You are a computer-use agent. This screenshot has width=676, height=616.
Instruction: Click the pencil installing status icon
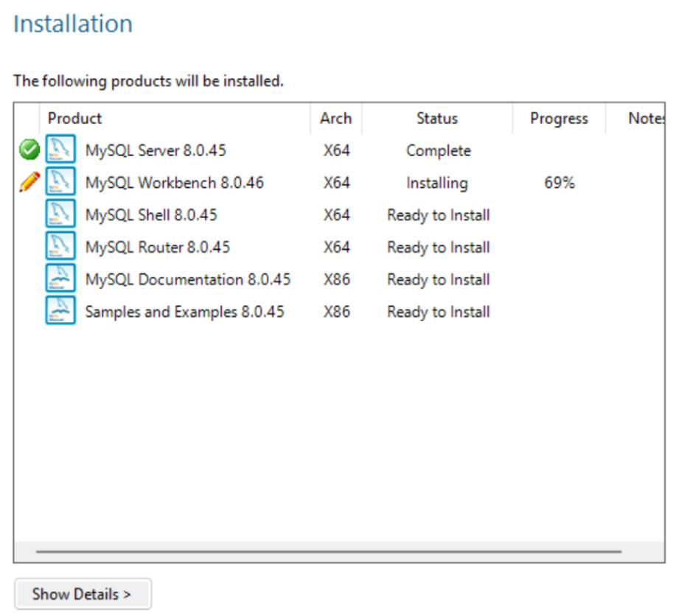[x=29, y=183]
